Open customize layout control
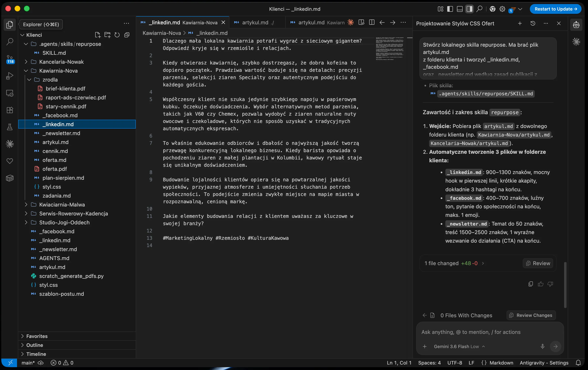The width and height of the screenshot is (588, 370). 440,9
